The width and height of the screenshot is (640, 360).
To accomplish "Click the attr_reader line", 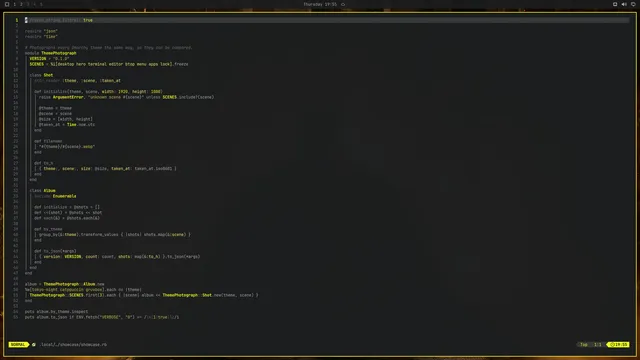I will pyautogui.click(x=78, y=80).
